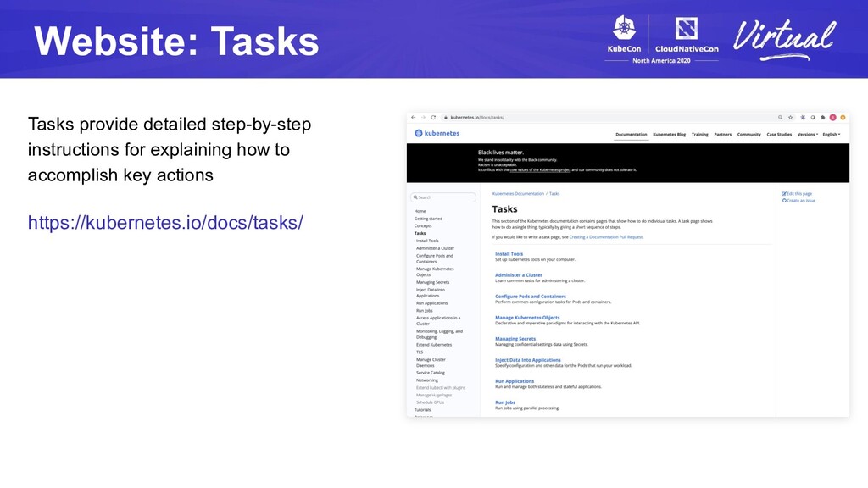Select Administer a Cluster in sidebar

[x=435, y=248]
